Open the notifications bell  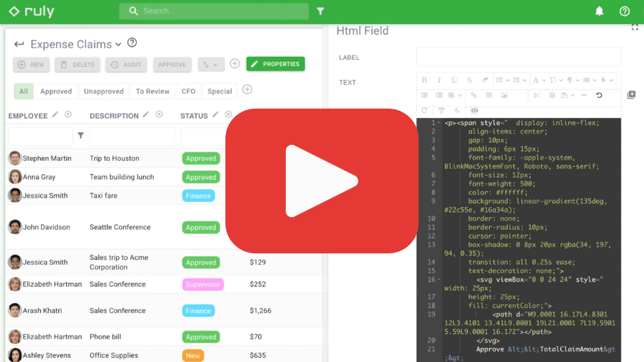coord(599,11)
